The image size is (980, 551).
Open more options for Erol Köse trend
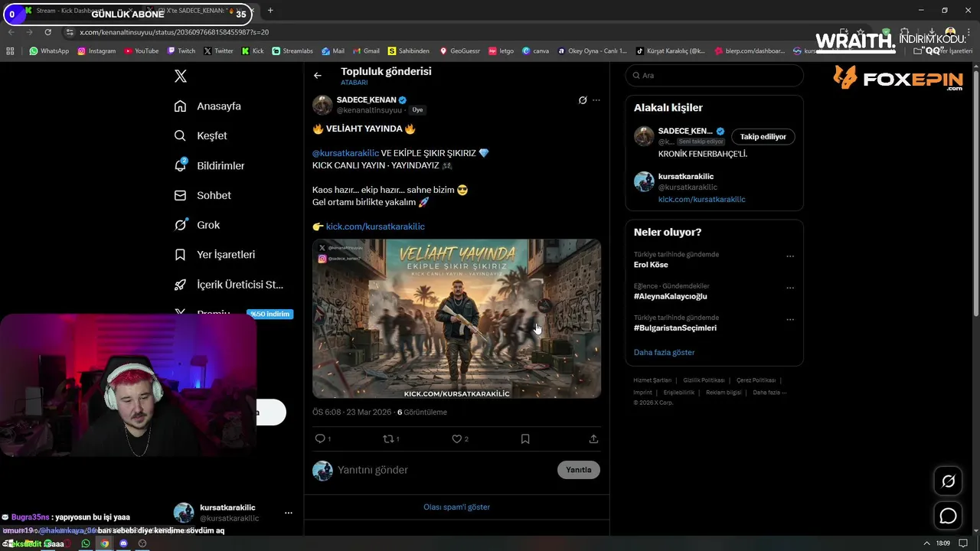point(790,256)
